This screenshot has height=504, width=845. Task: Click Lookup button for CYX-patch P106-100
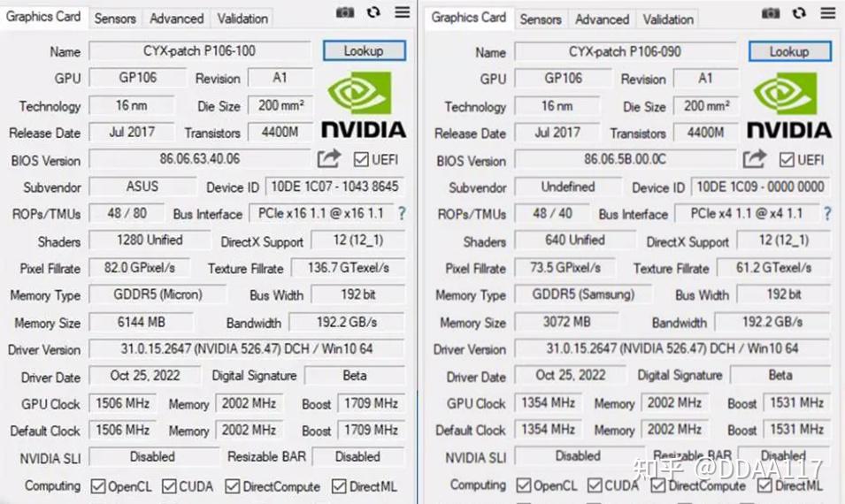pos(364,50)
